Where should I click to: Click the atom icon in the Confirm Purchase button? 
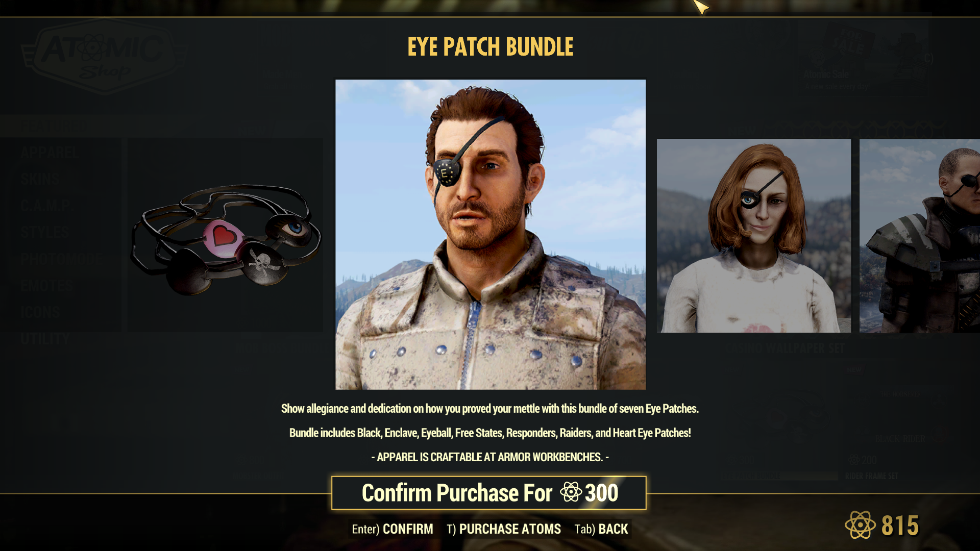click(x=571, y=492)
